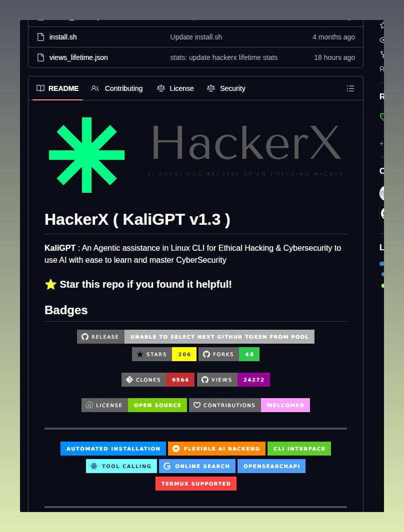Click the Automated Installation badge
This screenshot has width=404, height=532.
pyautogui.click(x=113, y=449)
